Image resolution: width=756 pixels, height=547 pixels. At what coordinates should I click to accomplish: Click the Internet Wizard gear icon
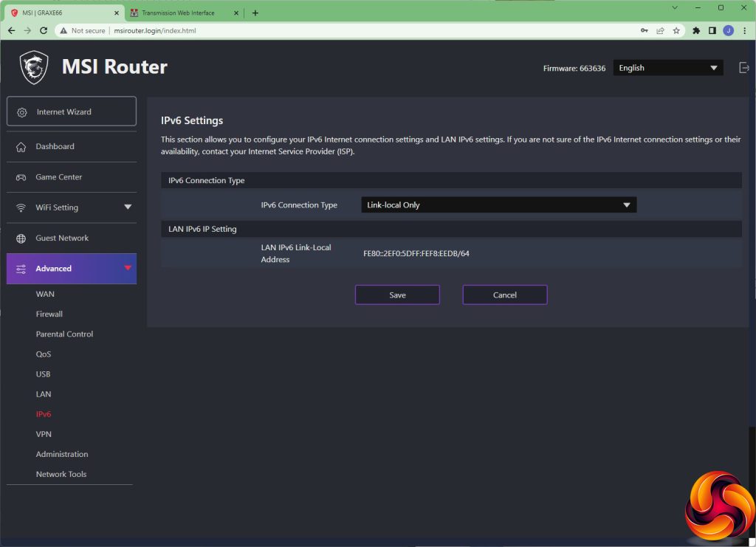[21, 112]
